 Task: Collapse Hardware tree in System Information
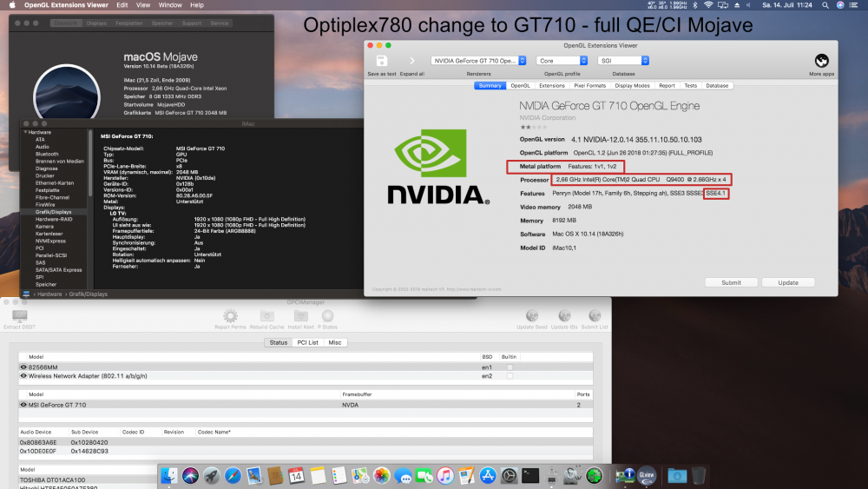(x=25, y=132)
